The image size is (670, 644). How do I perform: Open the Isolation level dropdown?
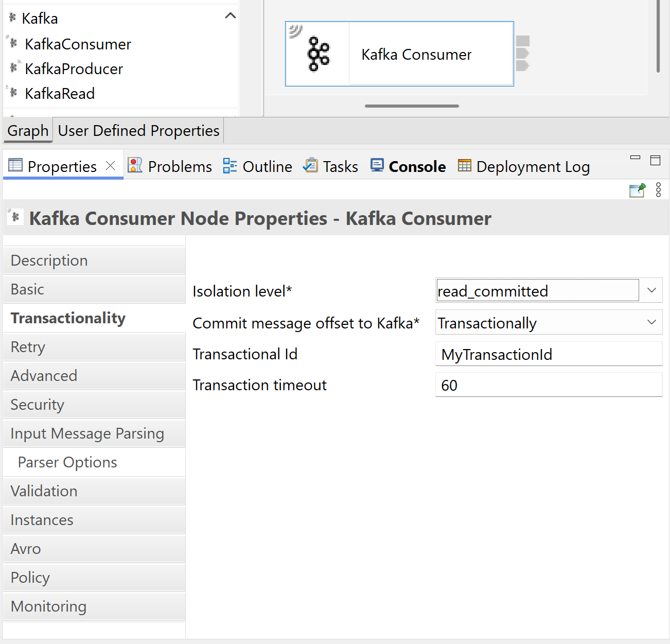[x=651, y=290]
